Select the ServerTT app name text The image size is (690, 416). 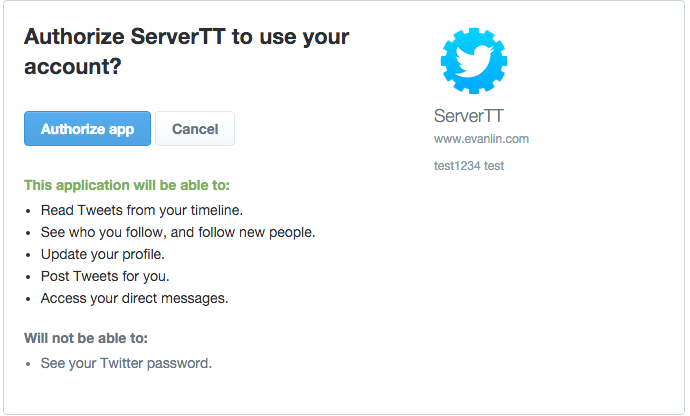pos(469,116)
